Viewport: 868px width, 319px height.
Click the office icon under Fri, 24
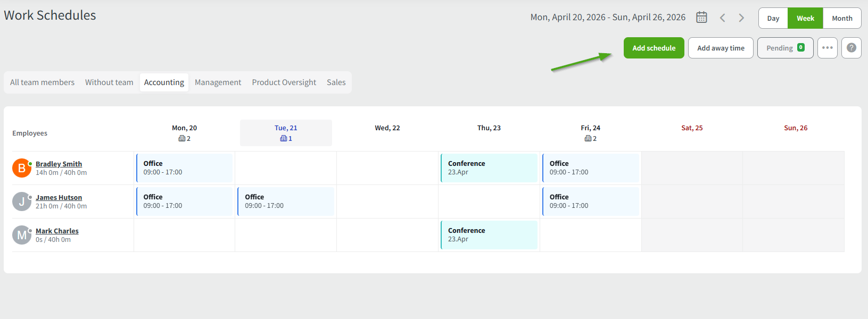pyautogui.click(x=588, y=138)
